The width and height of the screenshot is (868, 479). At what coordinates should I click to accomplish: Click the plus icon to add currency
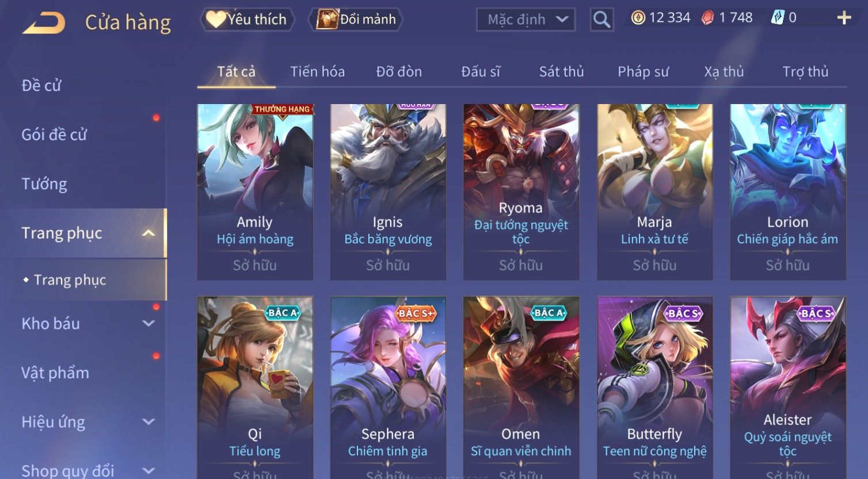[844, 18]
